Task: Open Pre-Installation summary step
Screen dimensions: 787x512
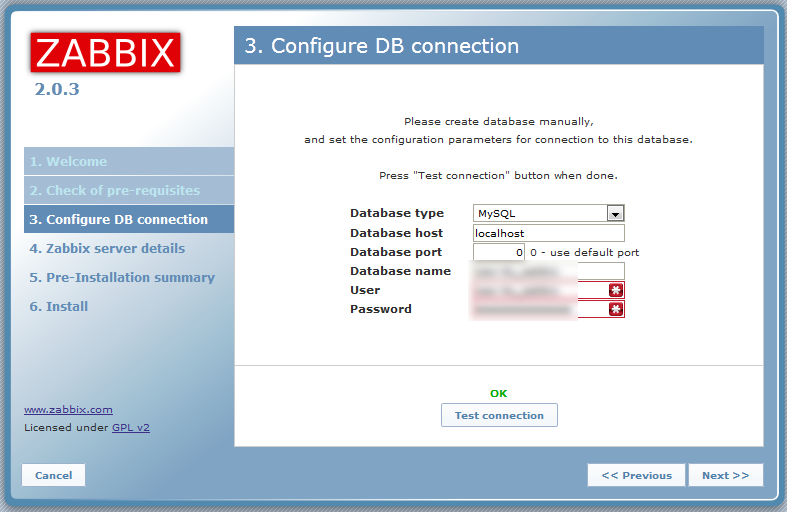Action: point(122,278)
